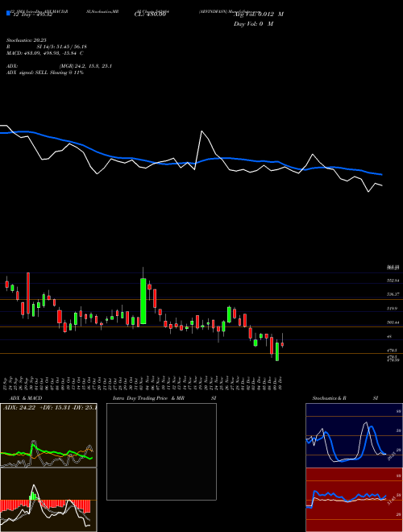Click the 519.9 price axis label
This screenshot has width=403, height=532.
[393, 309]
